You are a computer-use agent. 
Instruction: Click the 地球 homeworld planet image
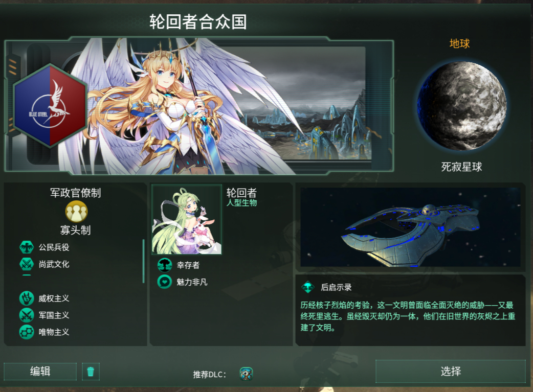click(461, 106)
